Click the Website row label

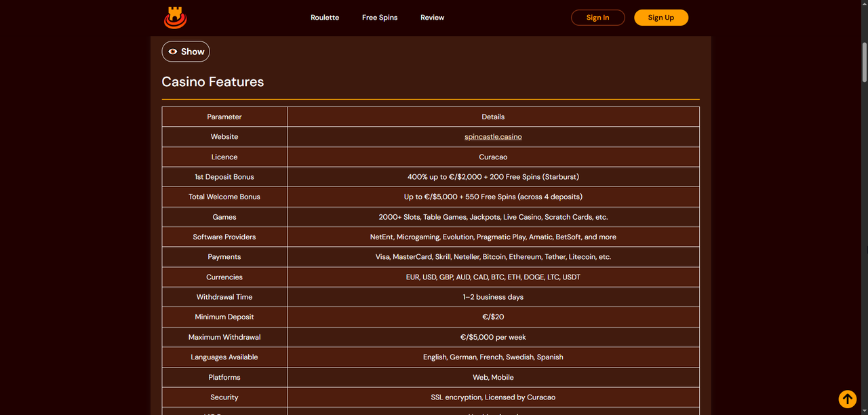coord(224,137)
